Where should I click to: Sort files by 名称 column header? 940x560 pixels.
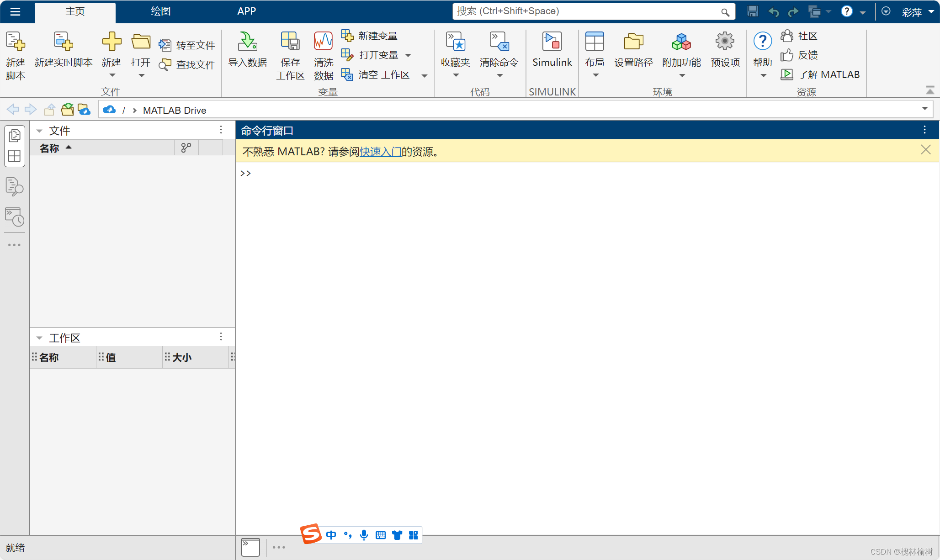pos(102,148)
